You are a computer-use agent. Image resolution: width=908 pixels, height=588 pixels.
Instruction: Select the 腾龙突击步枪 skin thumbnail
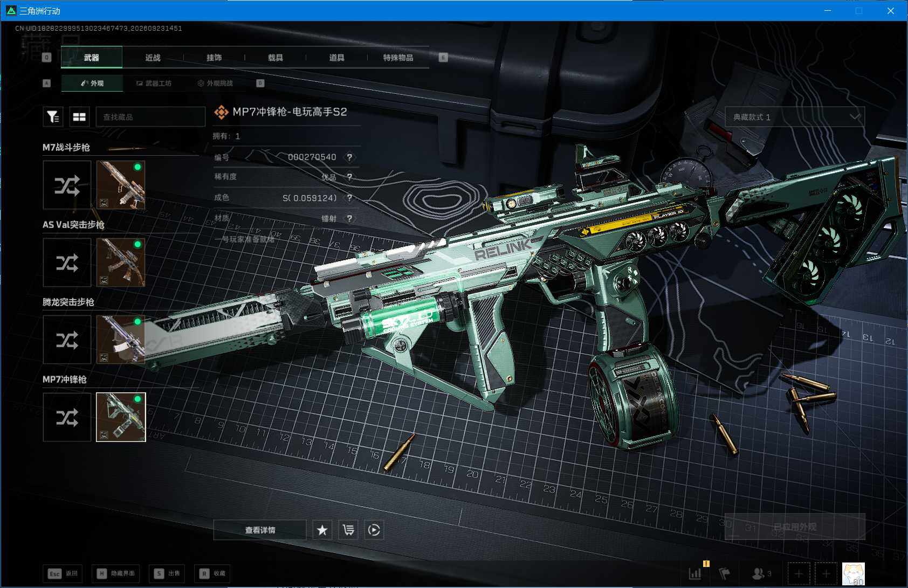coord(121,340)
